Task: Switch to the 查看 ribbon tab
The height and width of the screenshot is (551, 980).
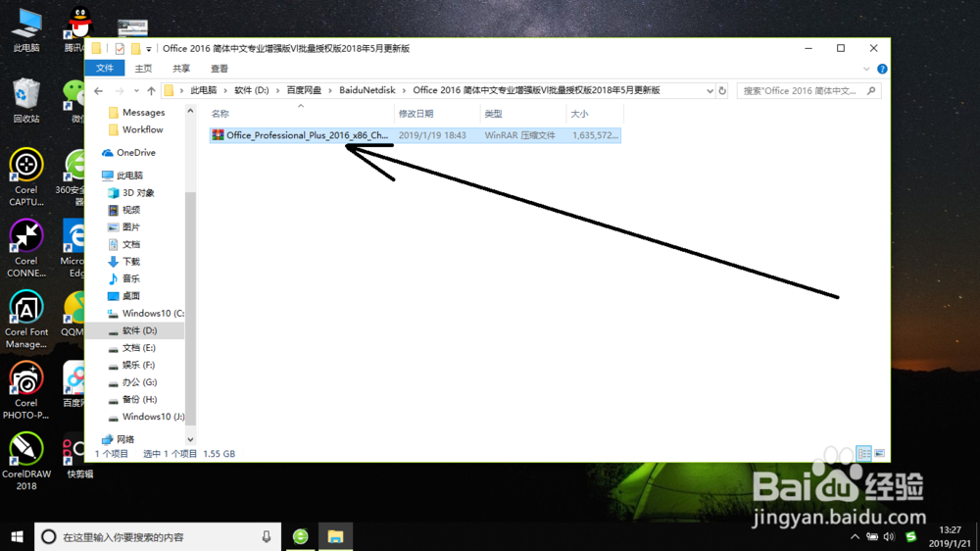Action: click(220, 69)
